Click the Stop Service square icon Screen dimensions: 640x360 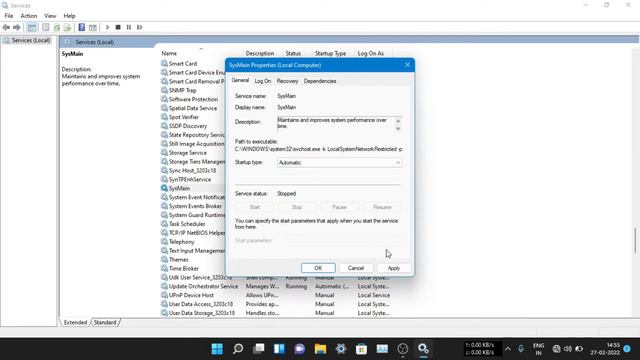click(118, 27)
